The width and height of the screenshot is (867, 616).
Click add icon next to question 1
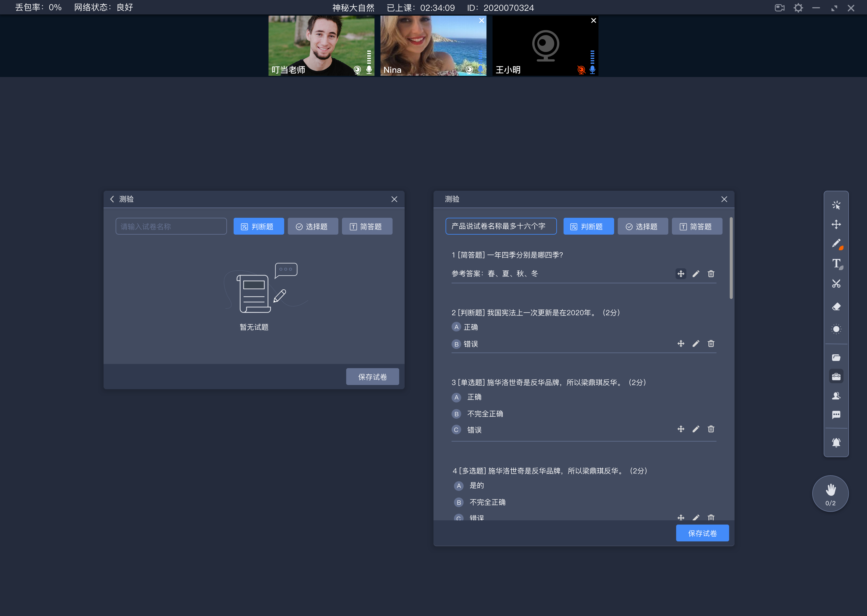click(680, 273)
